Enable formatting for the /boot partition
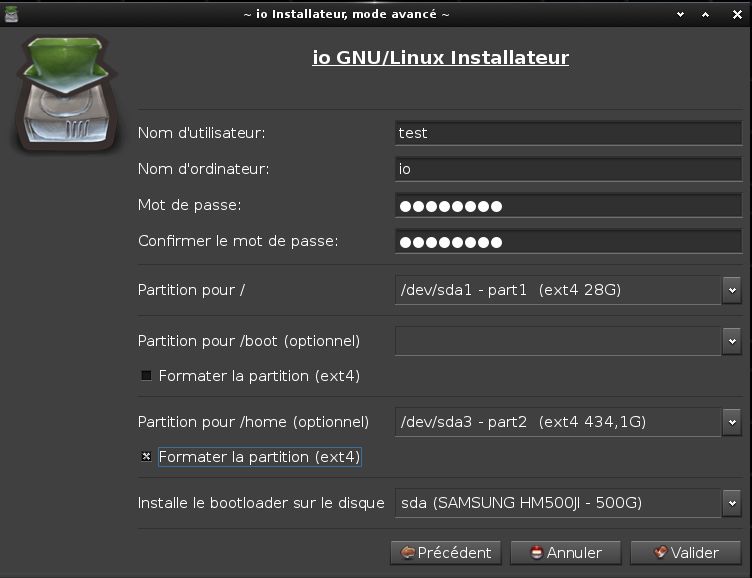 coord(146,376)
